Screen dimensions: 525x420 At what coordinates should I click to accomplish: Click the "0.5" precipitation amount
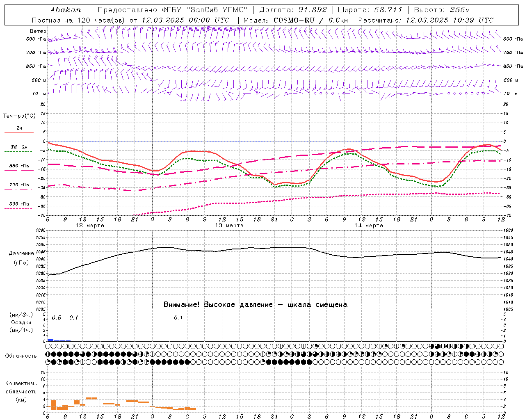57,318
